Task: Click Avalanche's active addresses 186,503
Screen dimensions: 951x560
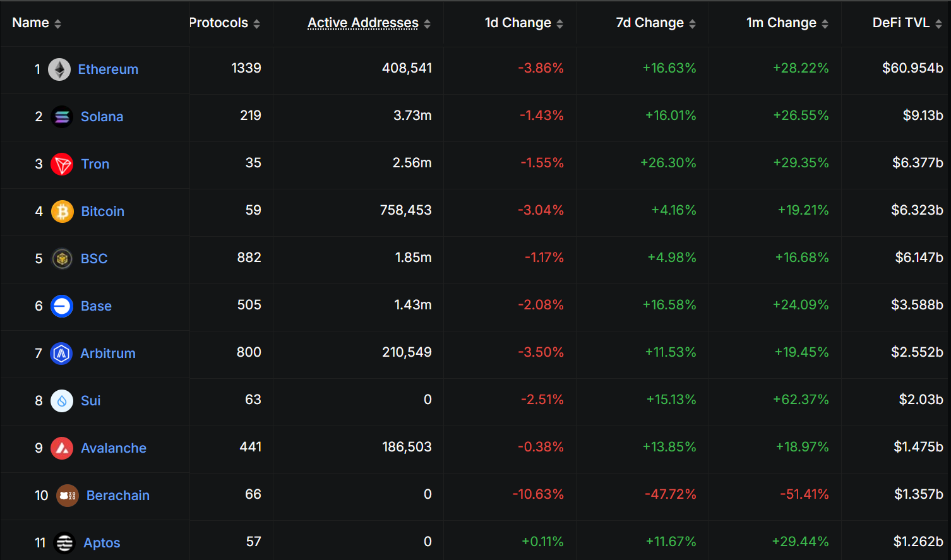Action: point(407,447)
